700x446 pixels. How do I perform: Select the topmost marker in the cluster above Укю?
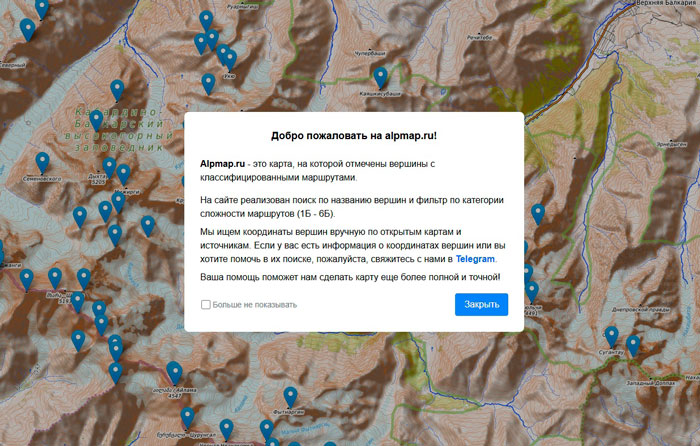point(206,21)
